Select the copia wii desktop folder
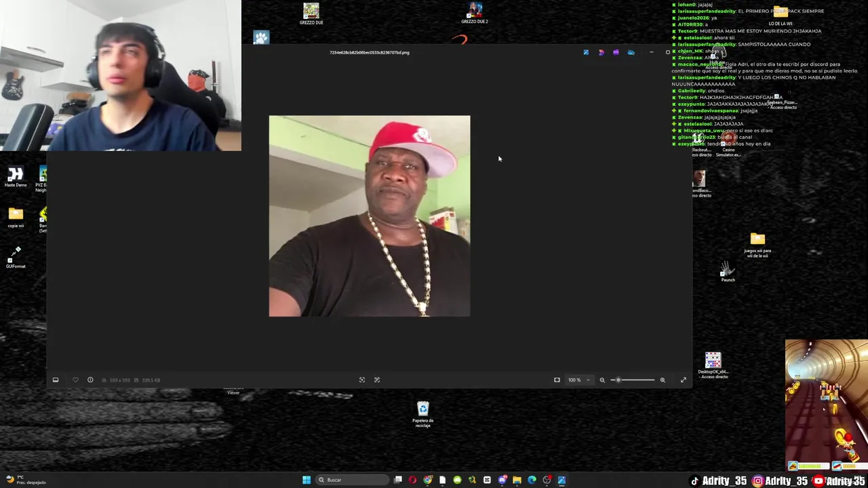The image size is (868, 488). 16,218
